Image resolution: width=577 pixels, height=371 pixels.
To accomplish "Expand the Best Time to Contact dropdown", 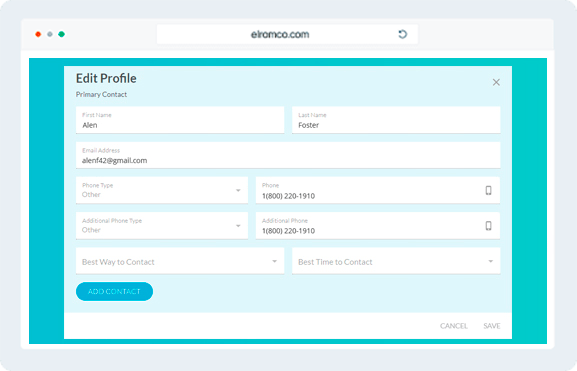I will pos(396,261).
